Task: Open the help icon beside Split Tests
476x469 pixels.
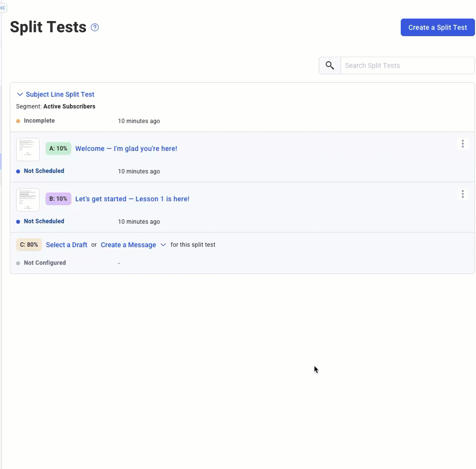Action: [x=95, y=27]
